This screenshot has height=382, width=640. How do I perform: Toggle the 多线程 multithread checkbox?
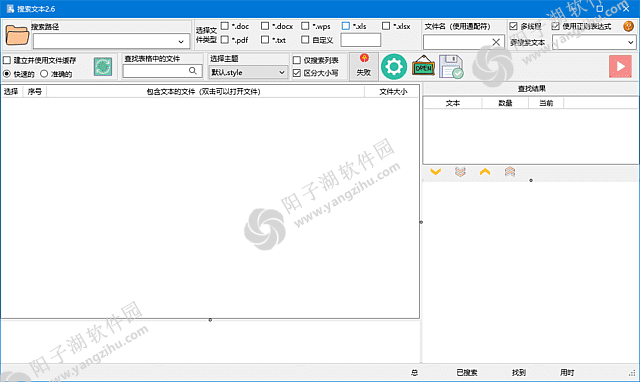point(513,26)
